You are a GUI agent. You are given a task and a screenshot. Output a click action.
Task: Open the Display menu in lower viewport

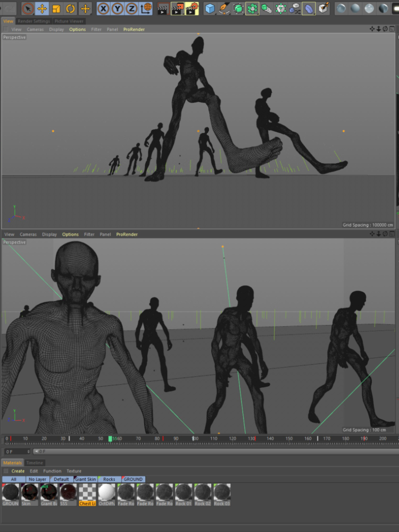coord(49,234)
